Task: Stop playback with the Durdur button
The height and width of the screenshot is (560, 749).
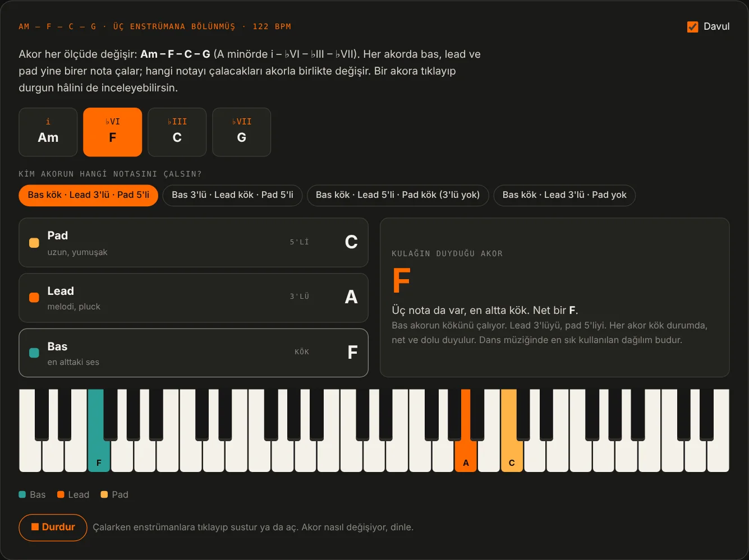Action: pos(53,527)
